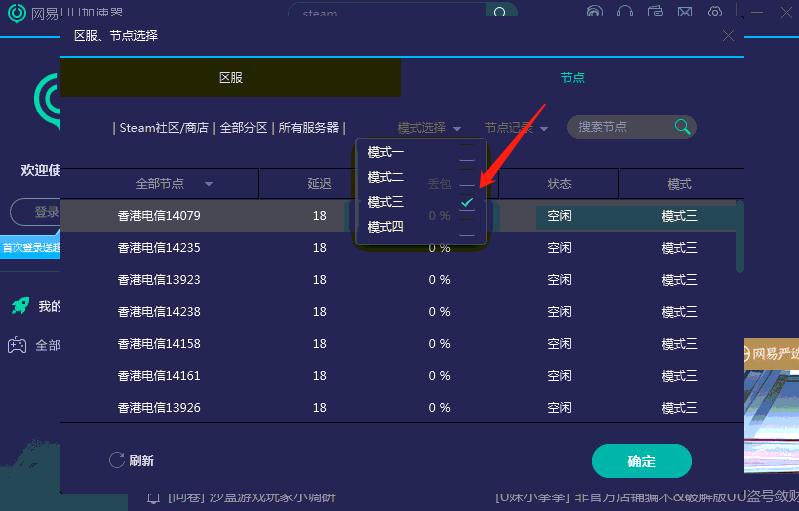Choose 模式三 from the mode menu
The image size is (799, 511).
(385, 202)
